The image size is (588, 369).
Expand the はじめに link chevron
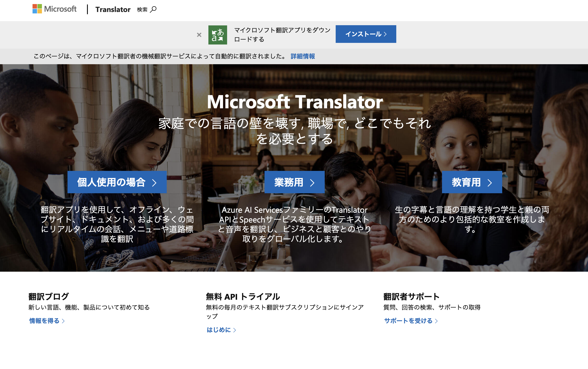click(x=235, y=330)
